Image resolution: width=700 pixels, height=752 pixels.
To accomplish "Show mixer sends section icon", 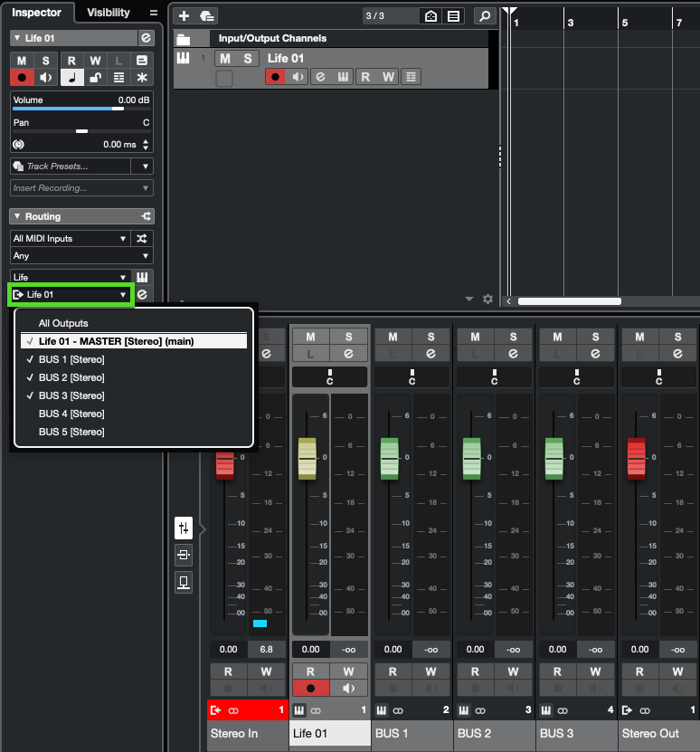I will click(x=184, y=582).
